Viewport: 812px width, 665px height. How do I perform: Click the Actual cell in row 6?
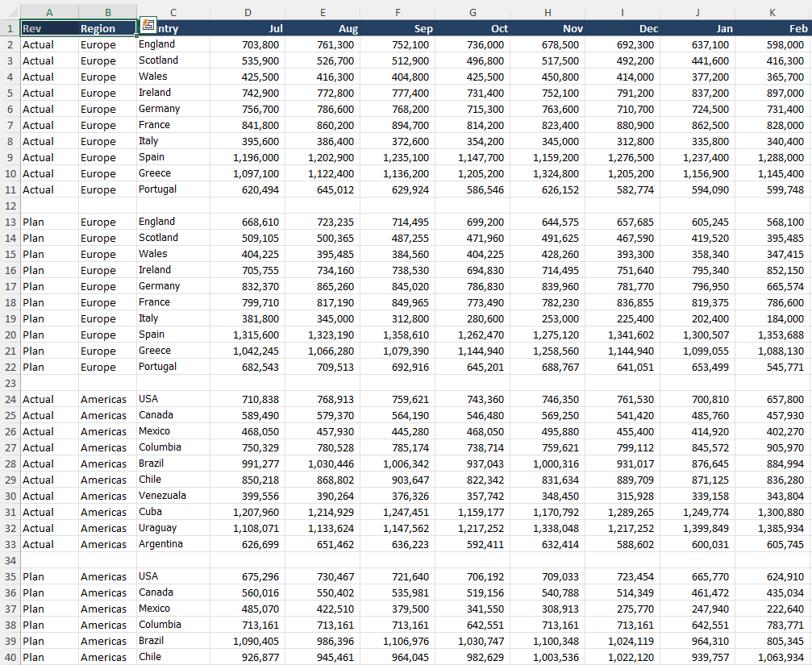pyautogui.click(x=50, y=109)
